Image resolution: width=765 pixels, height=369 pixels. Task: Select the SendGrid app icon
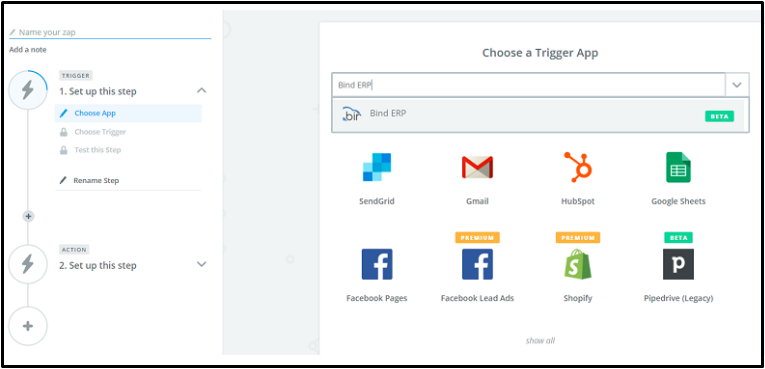(x=377, y=167)
